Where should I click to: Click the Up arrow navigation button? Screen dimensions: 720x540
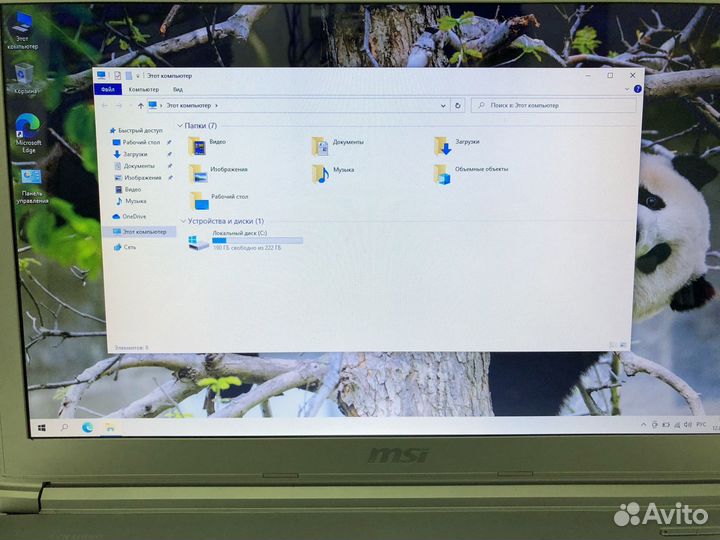coord(141,106)
